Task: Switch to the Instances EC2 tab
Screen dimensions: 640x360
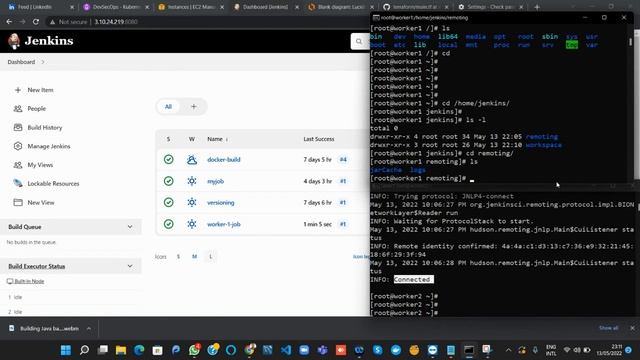Action: 190,7
